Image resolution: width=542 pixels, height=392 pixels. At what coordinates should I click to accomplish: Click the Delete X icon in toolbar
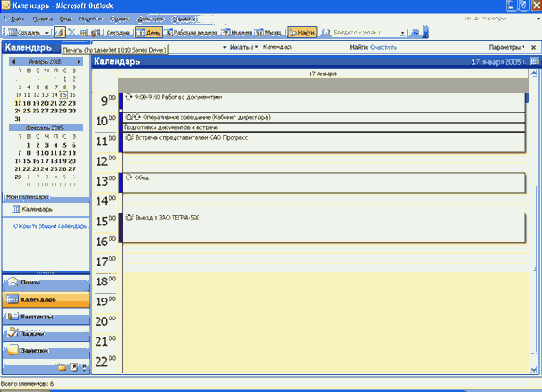pos(72,32)
